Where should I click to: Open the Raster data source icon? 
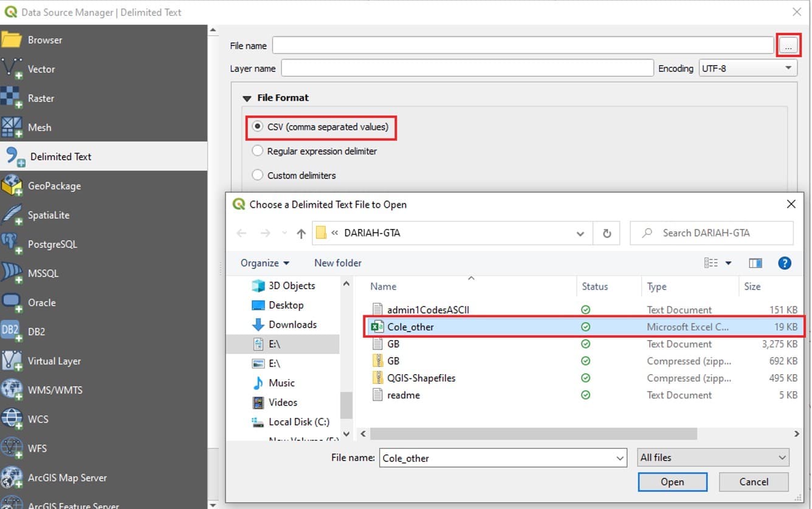coord(12,98)
